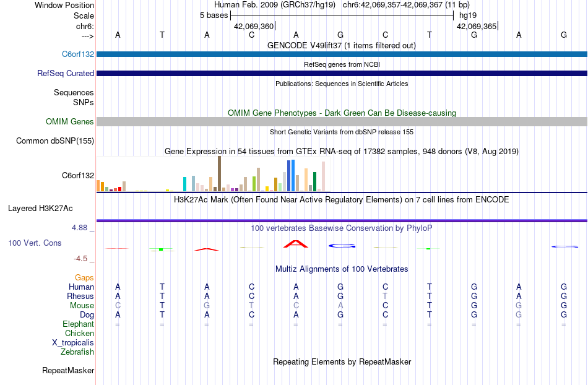Click the 5 bases scale text
This screenshot has width=588, height=385.
click(214, 15)
